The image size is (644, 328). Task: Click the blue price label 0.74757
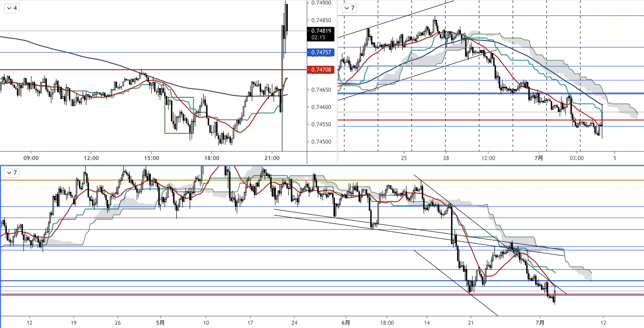tap(321, 52)
